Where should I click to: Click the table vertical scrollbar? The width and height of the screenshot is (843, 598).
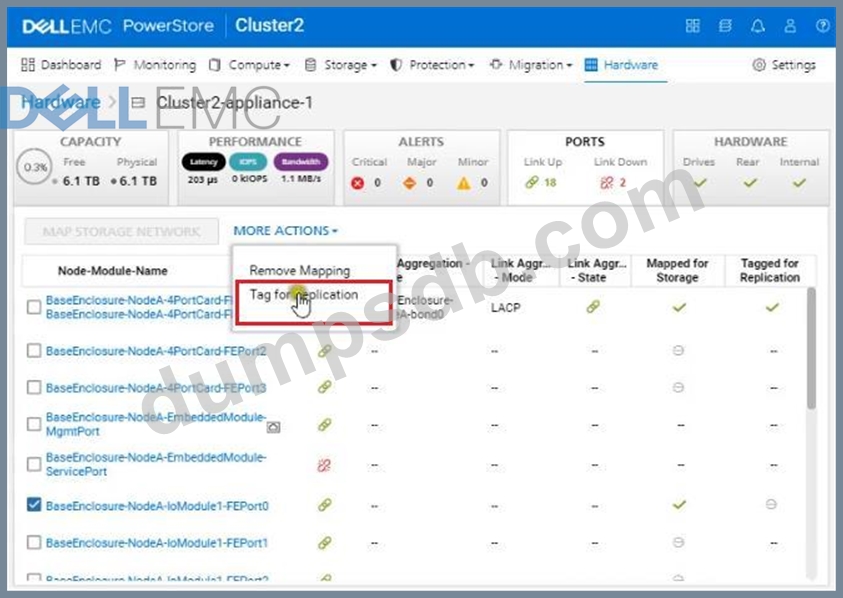(810, 350)
